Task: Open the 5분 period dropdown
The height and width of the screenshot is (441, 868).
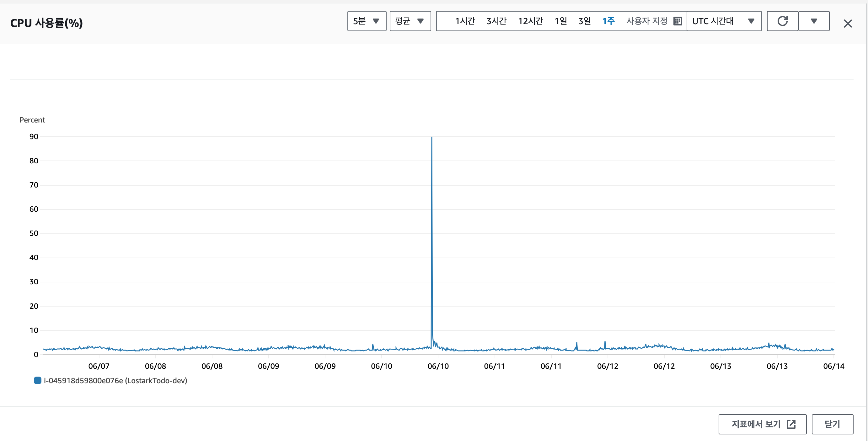Action: click(x=367, y=21)
